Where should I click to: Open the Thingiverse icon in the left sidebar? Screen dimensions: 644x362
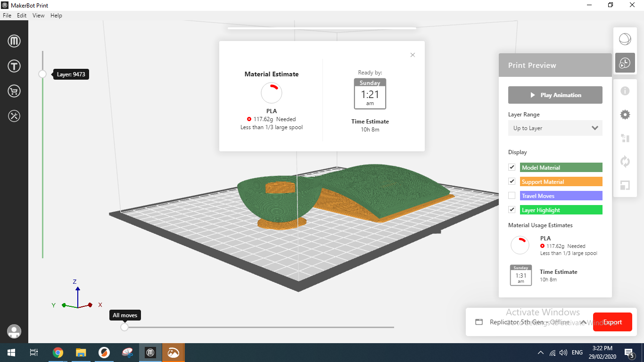point(14,66)
